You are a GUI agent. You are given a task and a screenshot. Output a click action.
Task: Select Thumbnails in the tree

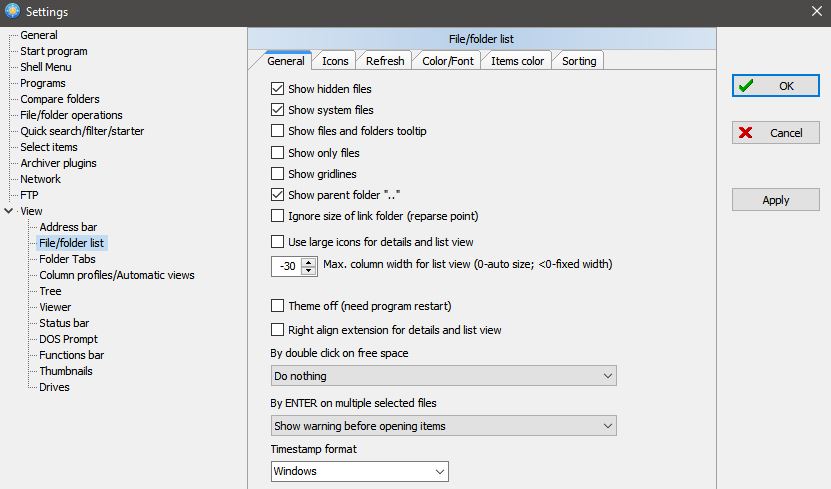tap(66, 371)
